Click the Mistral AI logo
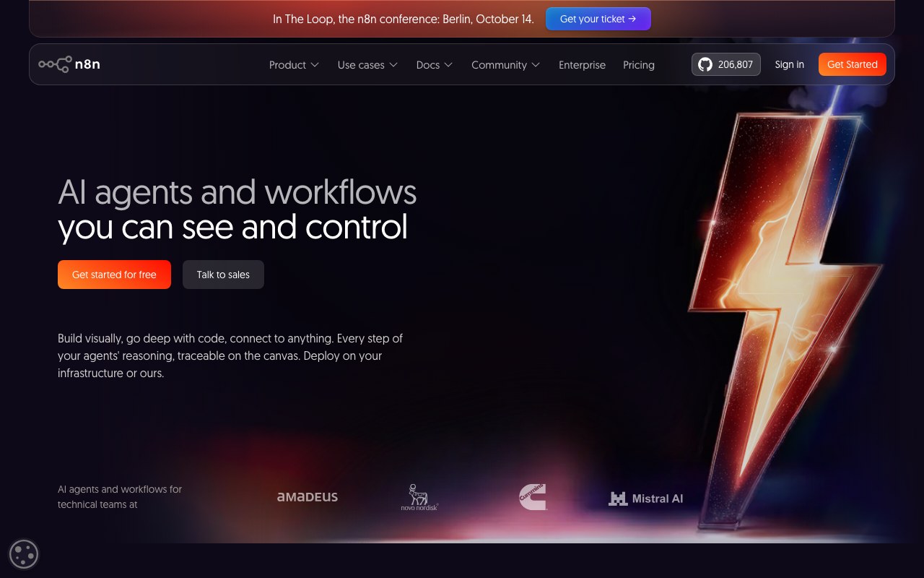The width and height of the screenshot is (924, 578). click(645, 498)
